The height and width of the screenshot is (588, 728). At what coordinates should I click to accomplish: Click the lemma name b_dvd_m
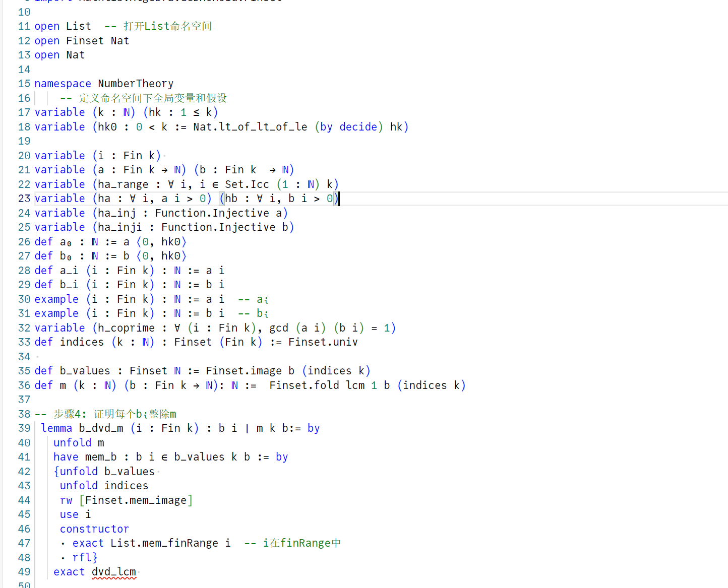pyautogui.click(x=101, y=428)
